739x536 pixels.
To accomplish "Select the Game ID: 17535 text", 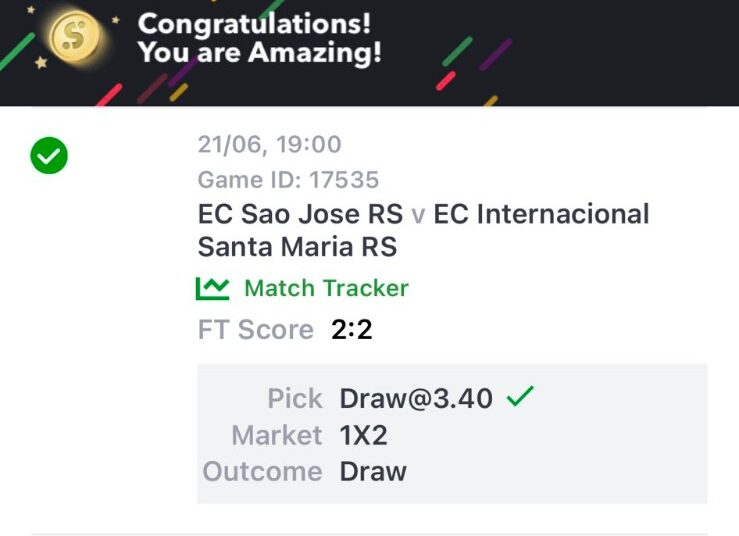I will pos(288,180).
